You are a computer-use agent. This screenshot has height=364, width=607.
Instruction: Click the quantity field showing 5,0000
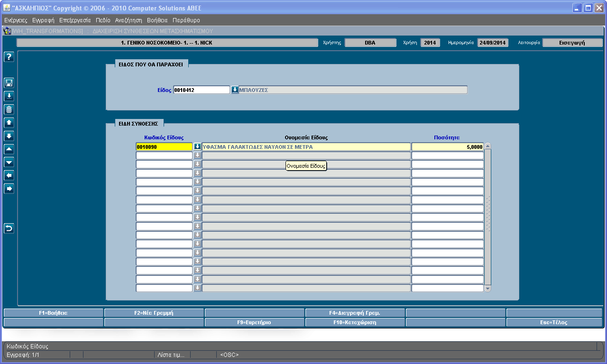tap(447, 147)
